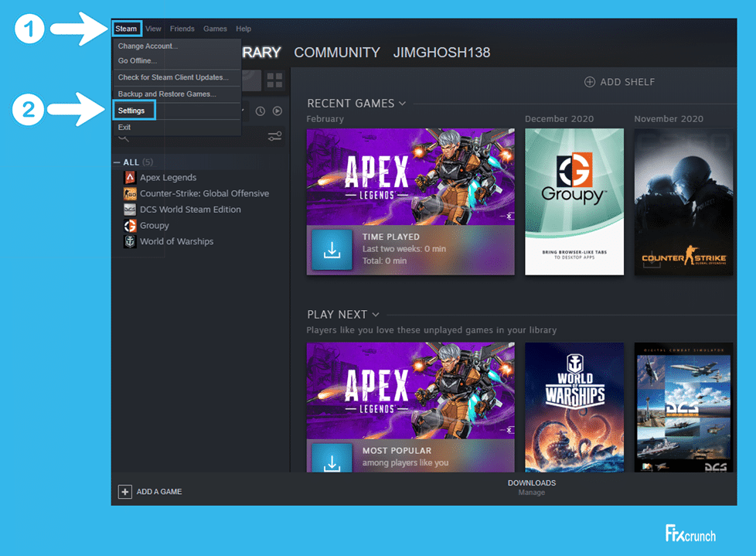
Task: Click the ADD SHELF label
Action: [x=627, y=82]
